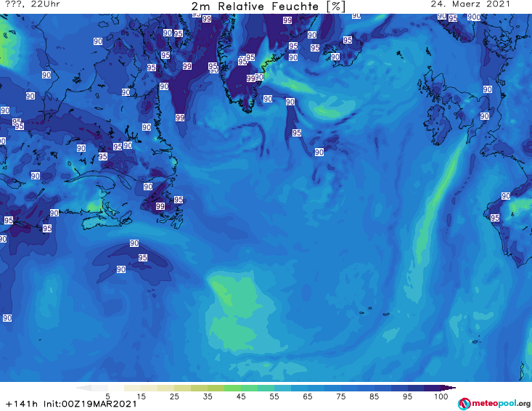Click the color scale tick label "100"

click(x=441, y=396)
